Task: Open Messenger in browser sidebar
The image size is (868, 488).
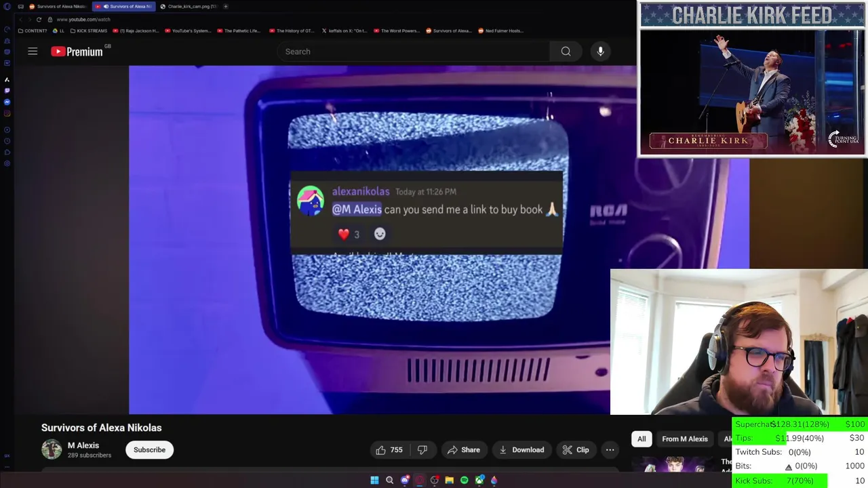Action: (7, 102)
